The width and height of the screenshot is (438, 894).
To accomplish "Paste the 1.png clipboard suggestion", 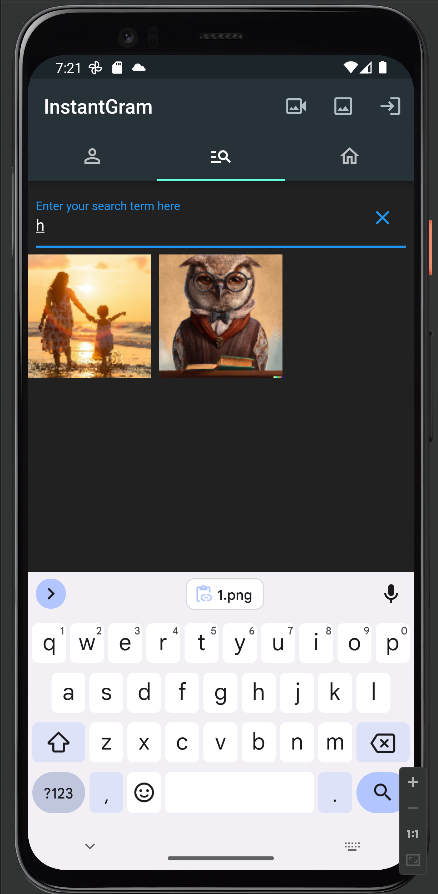I will tap(225, 594).
